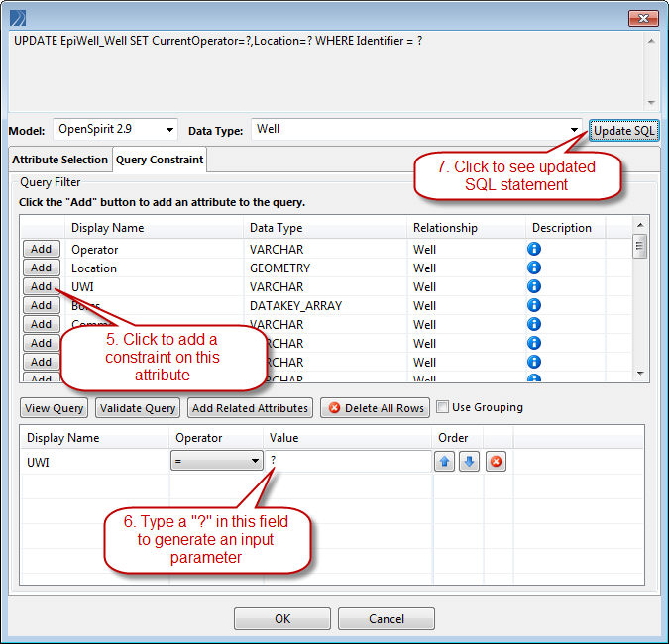Click the attribute list scroll-down arrow
The image size is (669, 644).
pos(639,374)
